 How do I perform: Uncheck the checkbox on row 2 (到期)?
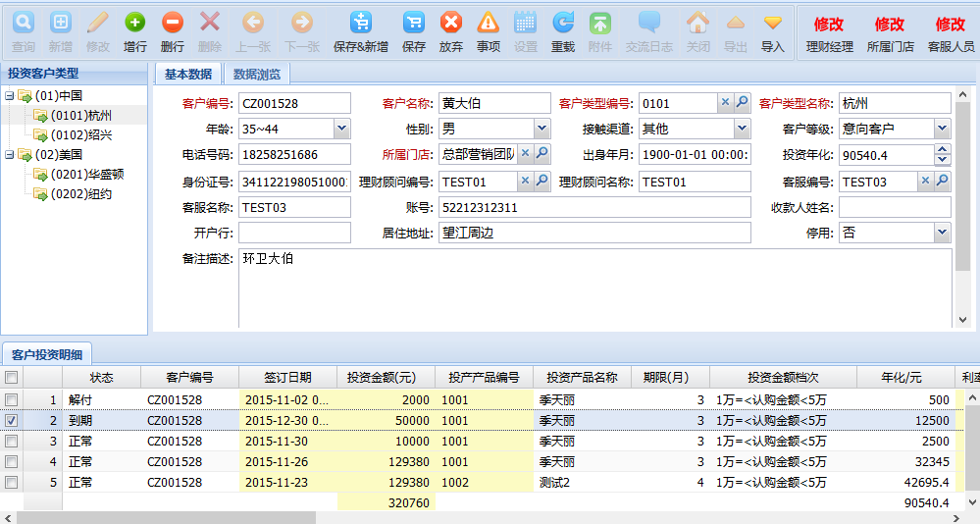click(11, 420)
